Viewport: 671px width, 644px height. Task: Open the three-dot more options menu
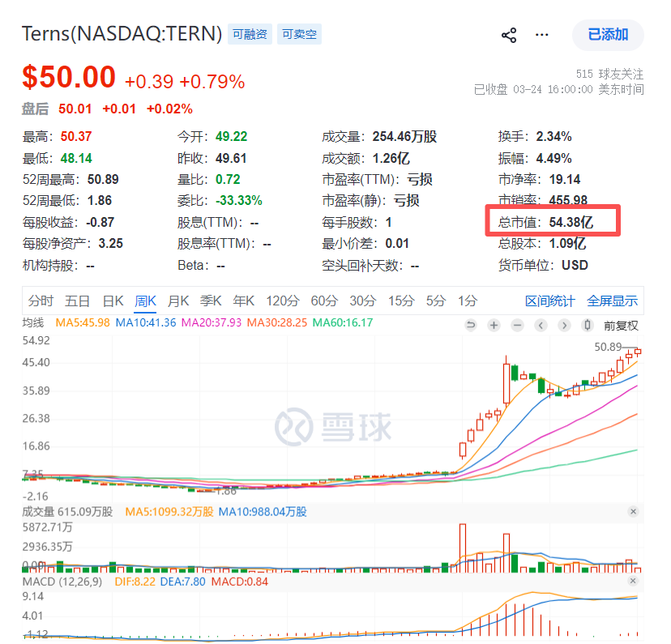[x=542, y=36]
